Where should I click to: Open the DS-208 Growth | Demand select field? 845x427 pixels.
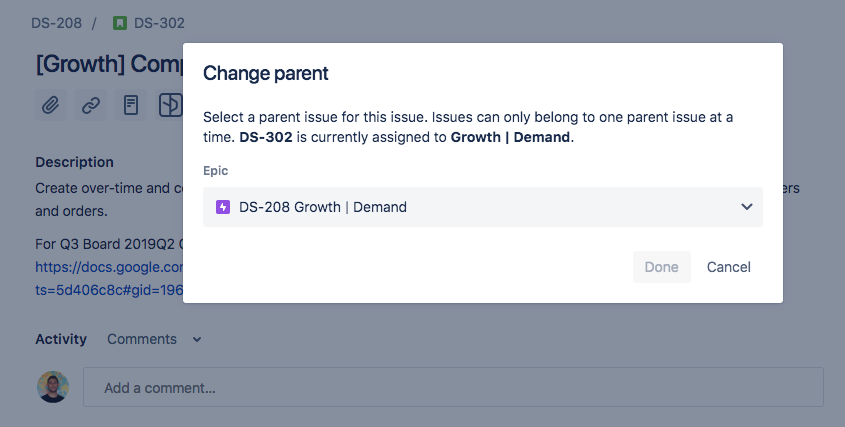click(x=482, y=207)
